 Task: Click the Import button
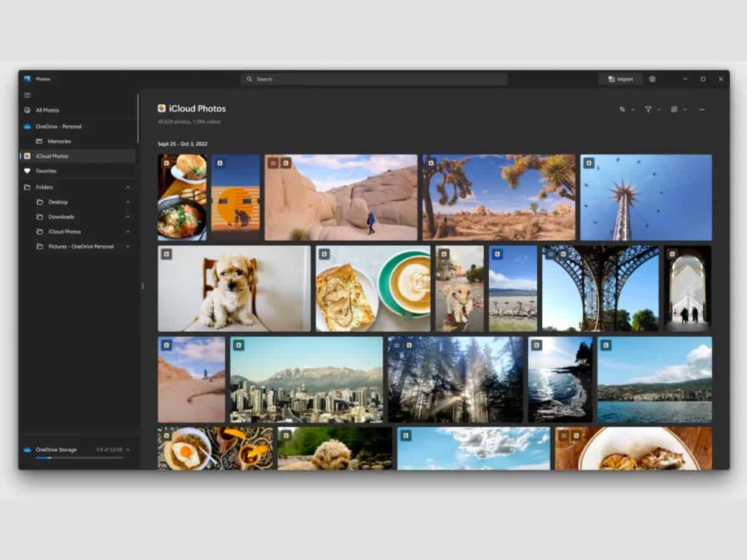pyautogui.click(x=621, y=79)
